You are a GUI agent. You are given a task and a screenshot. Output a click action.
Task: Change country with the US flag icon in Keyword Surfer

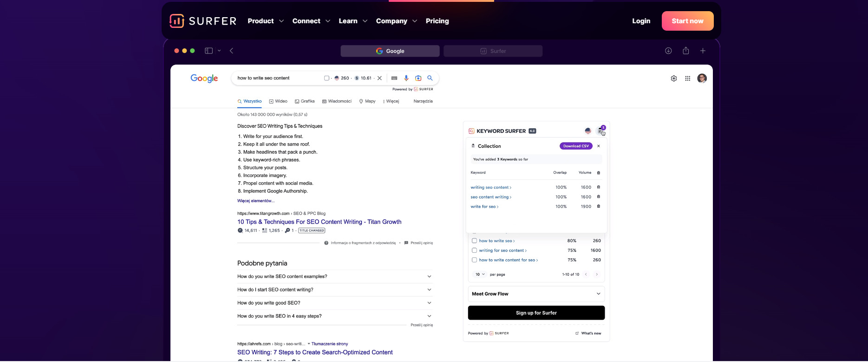(588, 131)
